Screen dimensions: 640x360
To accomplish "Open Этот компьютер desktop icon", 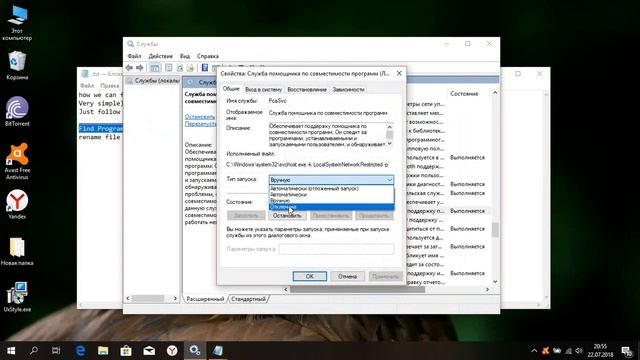I will click(x=17, y=23).
